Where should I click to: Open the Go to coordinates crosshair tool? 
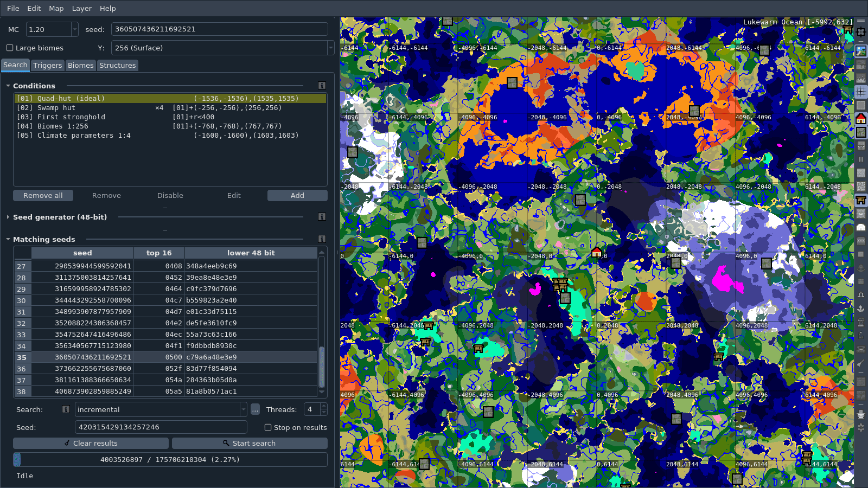(861, 32)
